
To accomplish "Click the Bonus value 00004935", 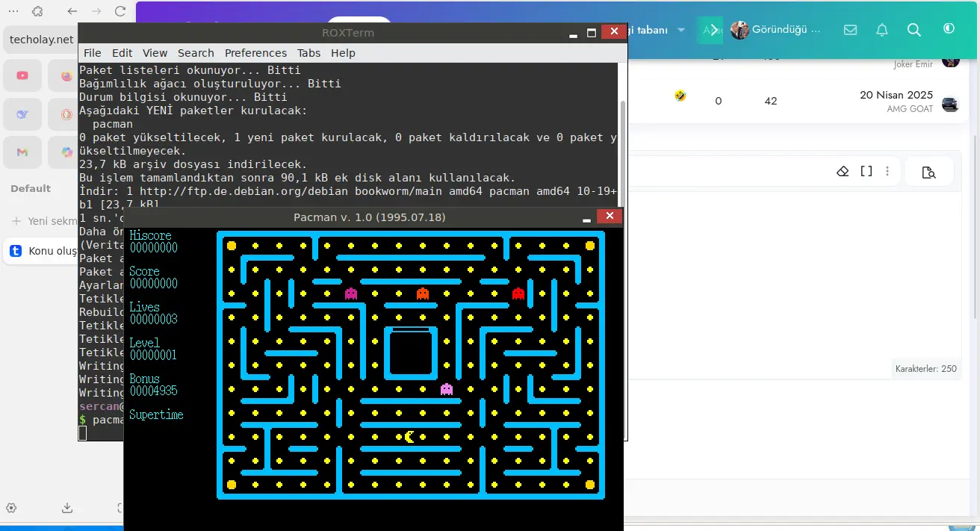I will click(x=153, y=391).
